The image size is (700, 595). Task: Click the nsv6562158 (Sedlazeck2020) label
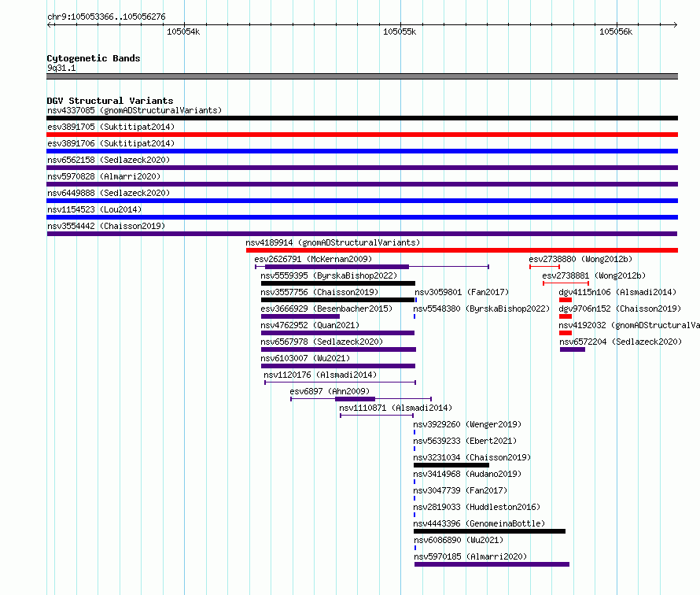pyautogui.click(x=109, y=160)
